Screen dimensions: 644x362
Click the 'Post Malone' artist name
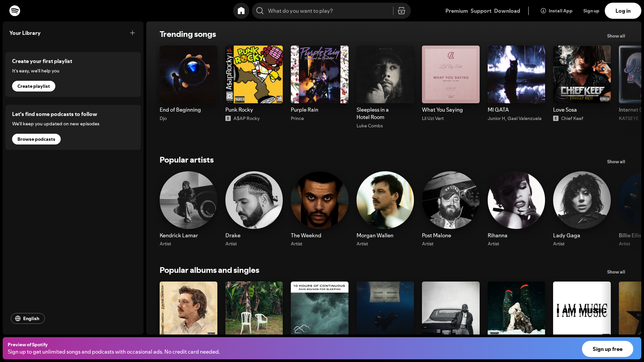[x=436, y=235]
